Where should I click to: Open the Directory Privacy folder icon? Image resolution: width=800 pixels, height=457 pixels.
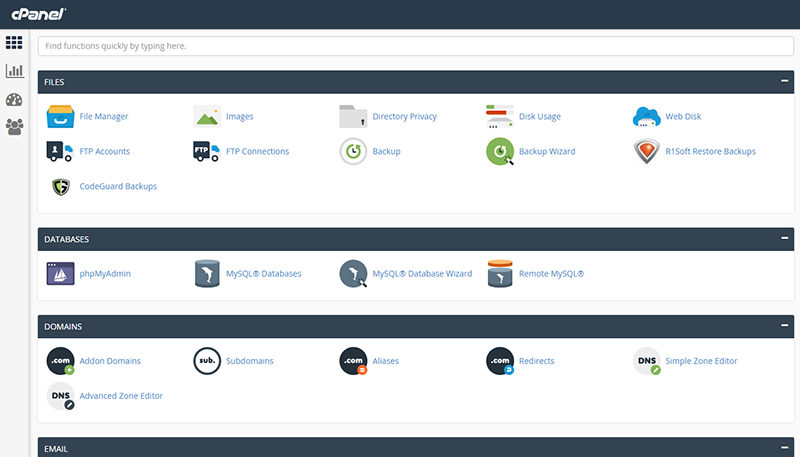point(353,116)
